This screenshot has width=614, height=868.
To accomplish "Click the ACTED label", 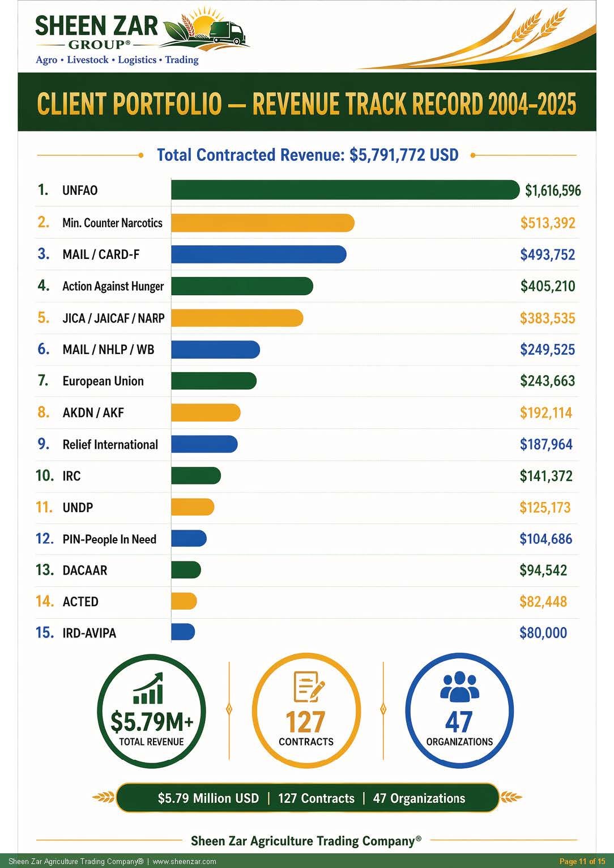I will click(x=80, y=602).
